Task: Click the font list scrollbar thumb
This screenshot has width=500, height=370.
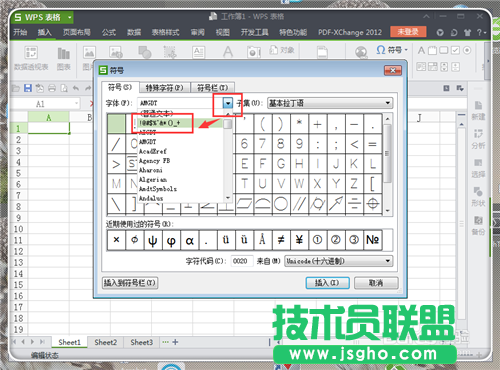Action: point(228,124)
